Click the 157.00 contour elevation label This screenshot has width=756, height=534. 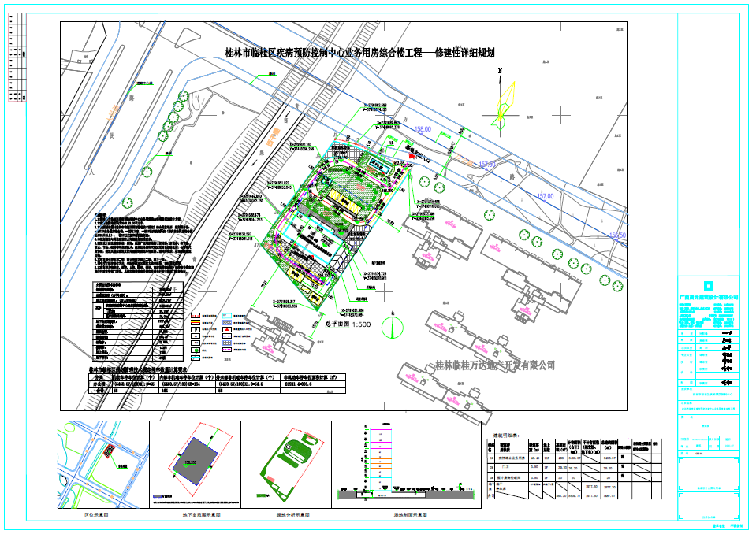[x=545, y=195]
